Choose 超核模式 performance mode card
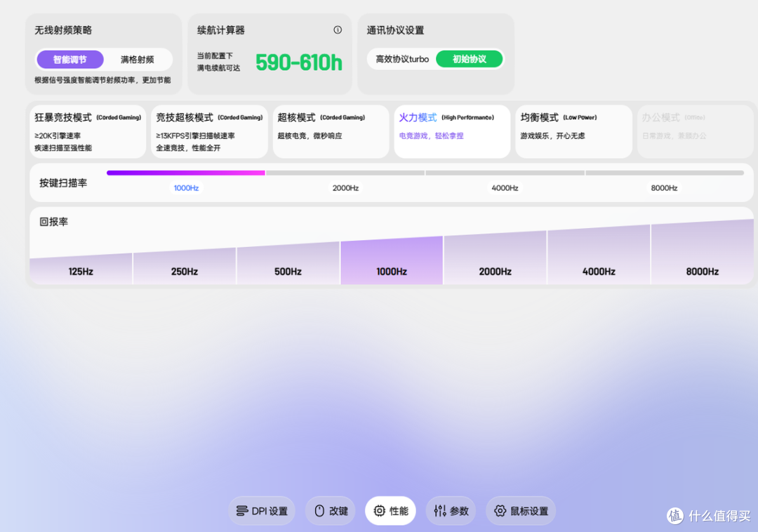The image size is (758, 532). click(331, 131)
